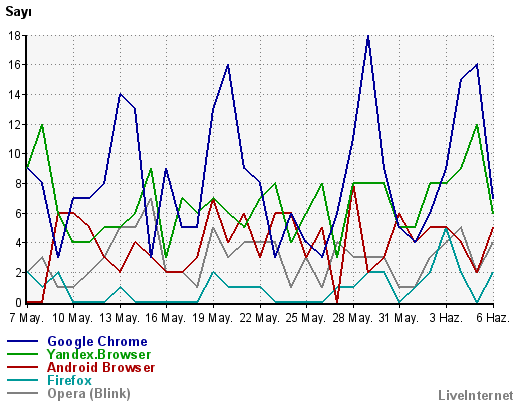
Task: Click the Google Chrome legend label
Action: [x=97, y=342]
